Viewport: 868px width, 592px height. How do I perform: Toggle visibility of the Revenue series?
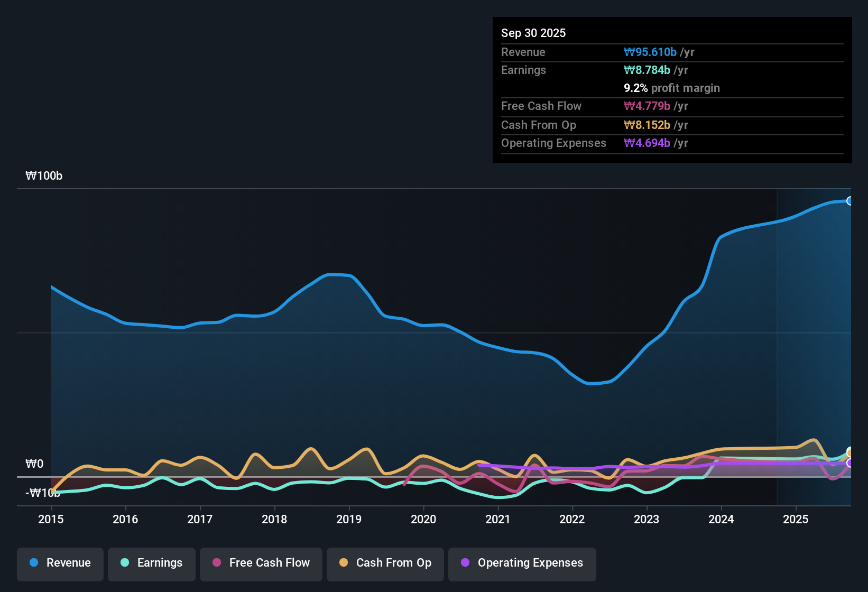click(x=60, y=563)
